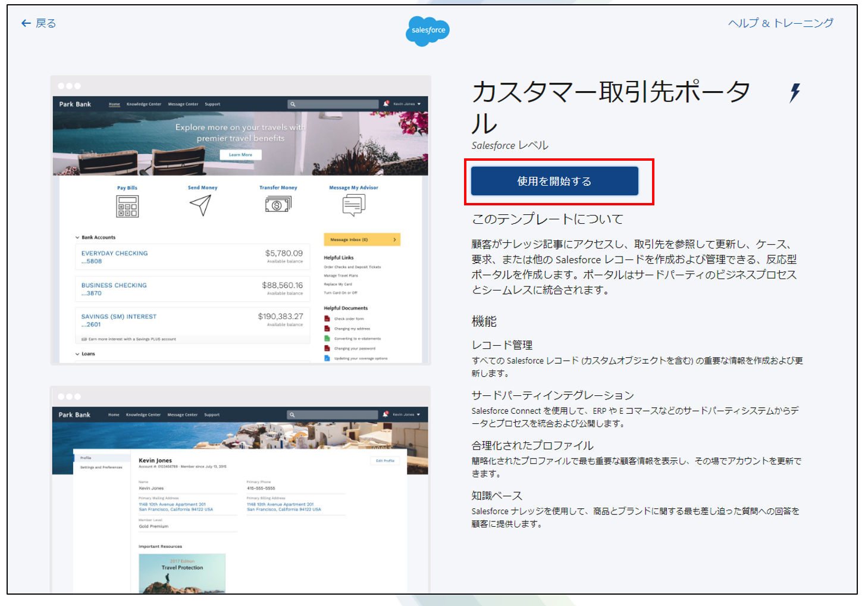Click the back arrow labeled 戻る
Screen dimensions: 868x606
(x=39, y=23)
